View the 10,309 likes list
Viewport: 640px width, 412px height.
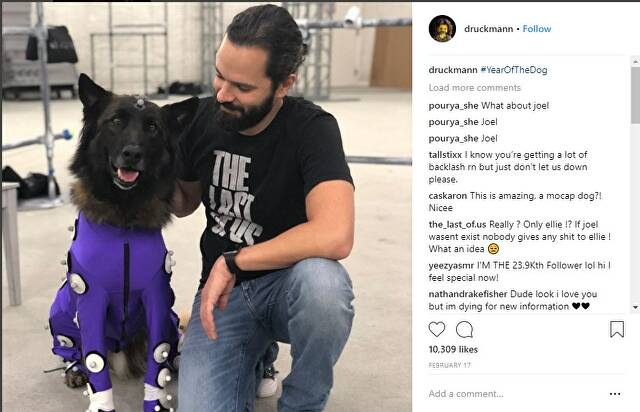(453, 350)
